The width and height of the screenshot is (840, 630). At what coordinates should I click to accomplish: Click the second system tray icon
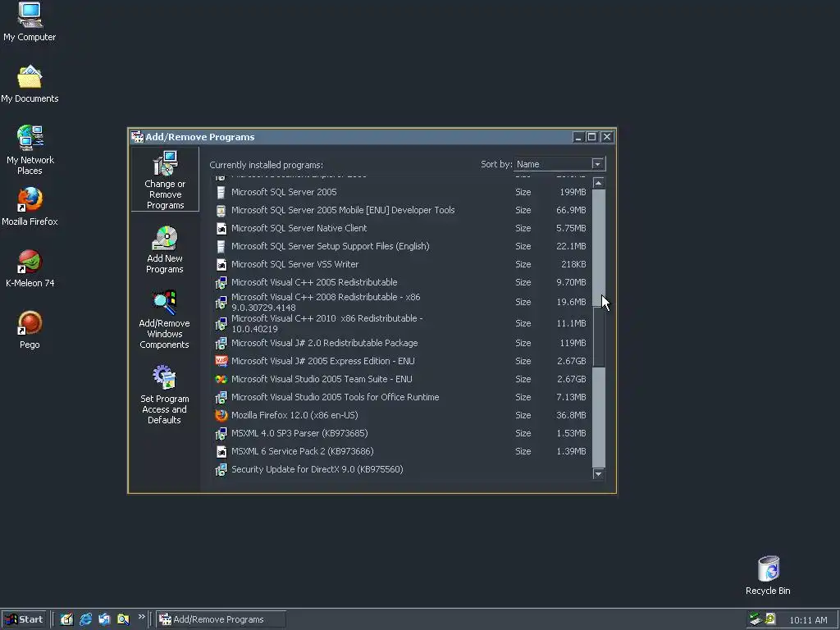770,619
